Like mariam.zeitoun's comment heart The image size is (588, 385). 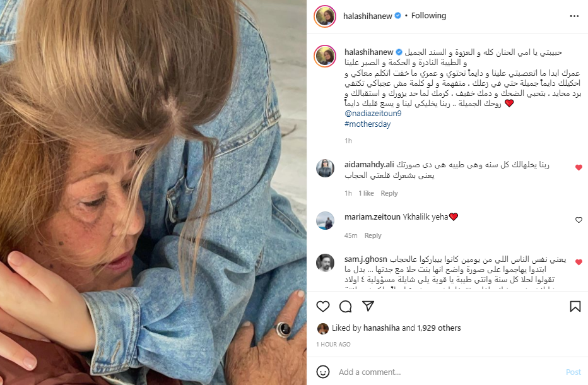click(x=579, y=220)
